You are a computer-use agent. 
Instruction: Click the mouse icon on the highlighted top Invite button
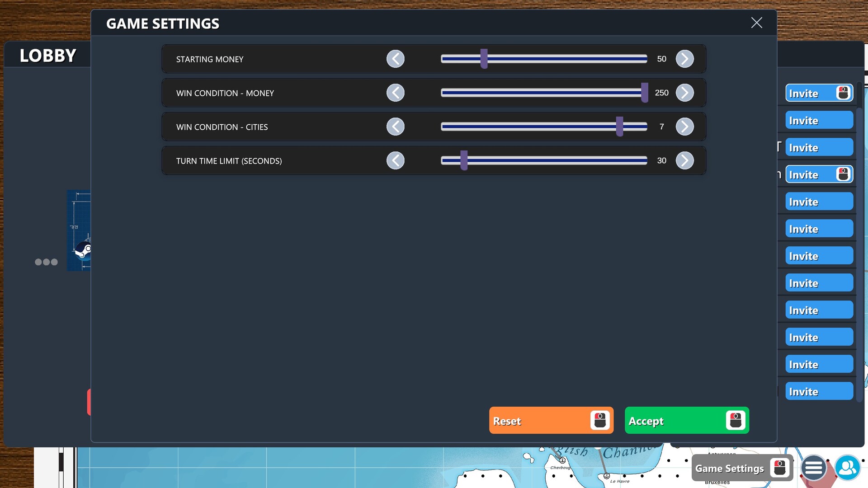(x=843, y=93)
